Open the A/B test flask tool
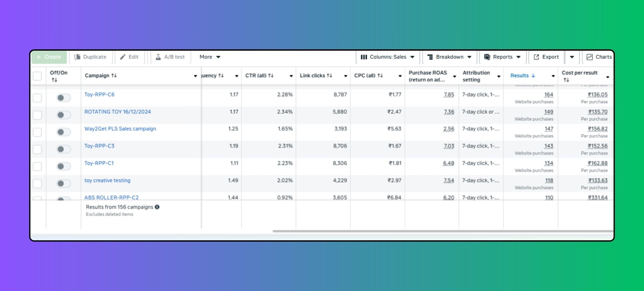The width and height of the screenshot is (644, 291). click(158, 57)
